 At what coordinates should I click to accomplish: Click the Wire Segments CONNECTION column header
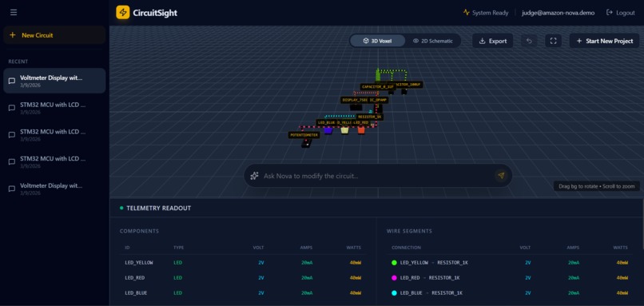point(406,248)
